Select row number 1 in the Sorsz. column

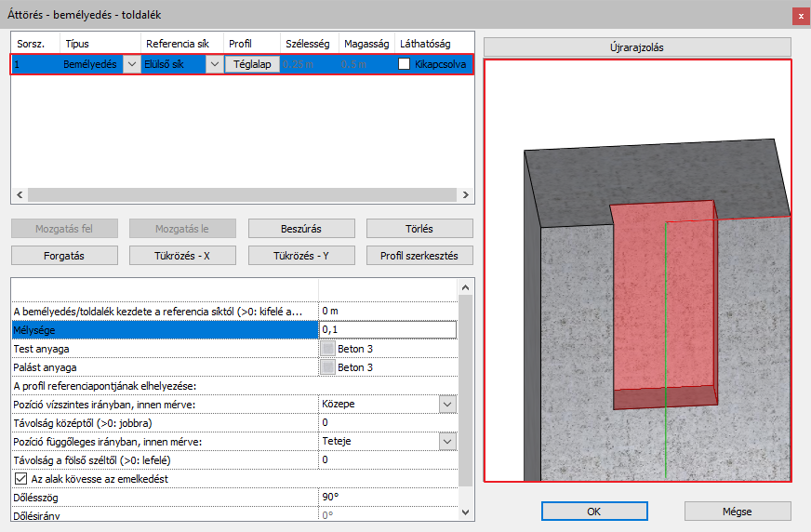[35, 64]
